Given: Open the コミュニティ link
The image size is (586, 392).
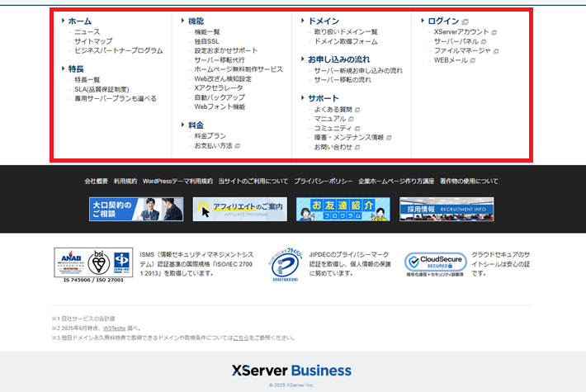Looking at the screenshot, I should (x=333, y=128).
